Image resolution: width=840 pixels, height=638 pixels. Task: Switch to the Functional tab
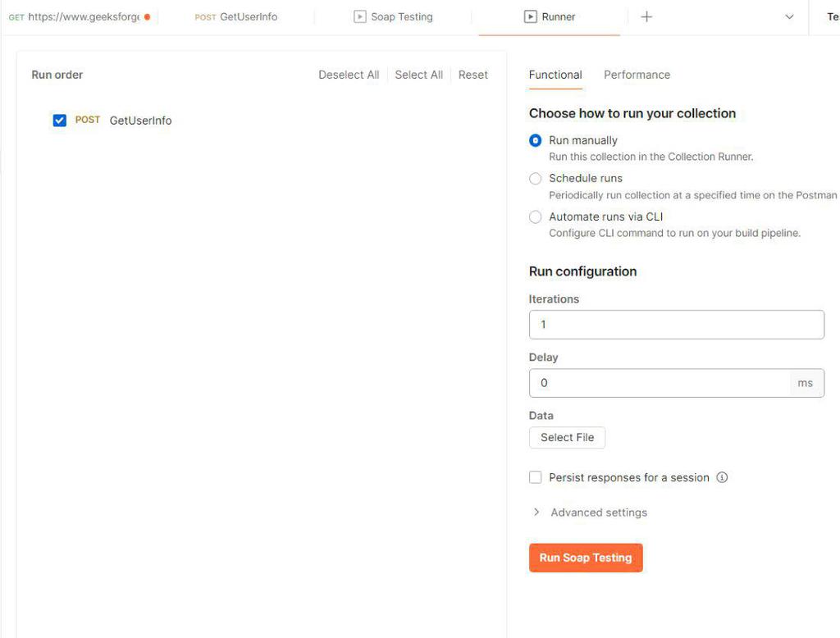[555, 75]
